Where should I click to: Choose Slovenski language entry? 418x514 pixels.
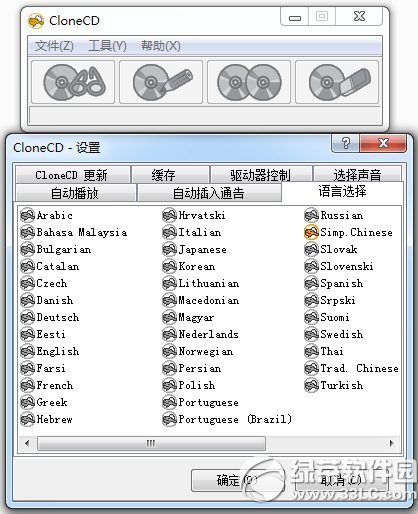click(x=347, y=266)
